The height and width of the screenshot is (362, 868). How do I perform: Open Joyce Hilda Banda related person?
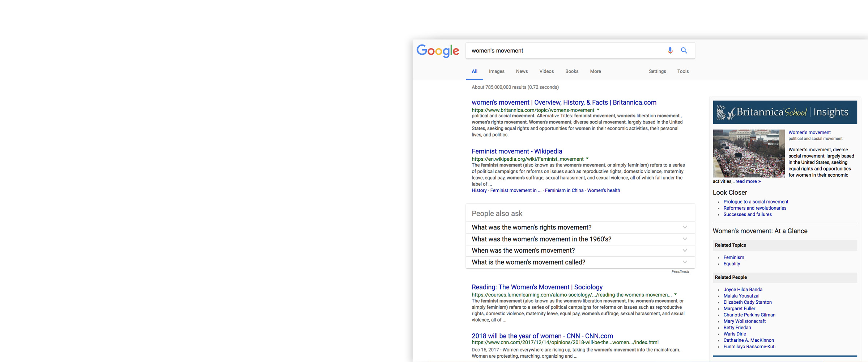[x=743, y=290]
